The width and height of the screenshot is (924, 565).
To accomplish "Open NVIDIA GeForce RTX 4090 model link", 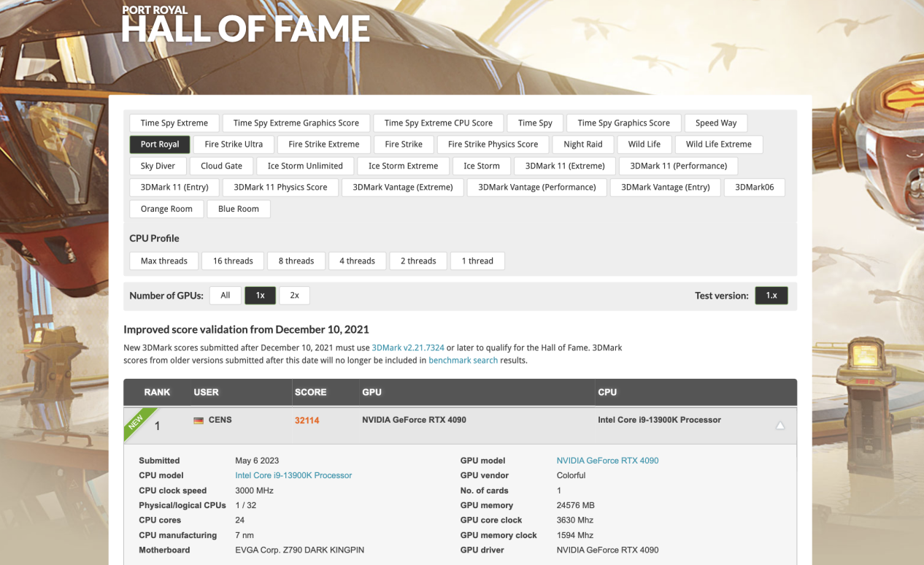I will click(607, 461).
